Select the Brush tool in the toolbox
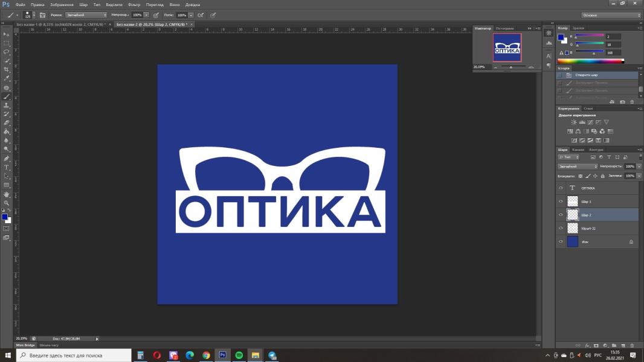 pyautogui.click(x=6, y=97)
